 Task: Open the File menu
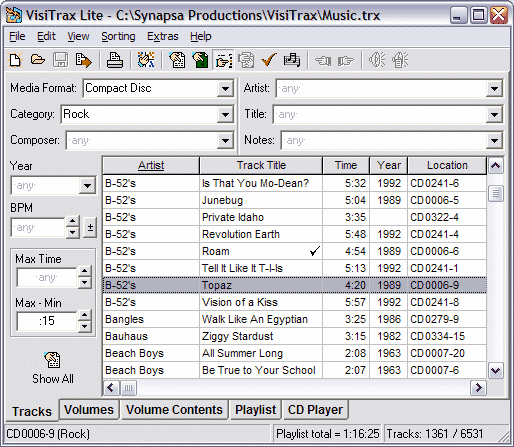point(17,36)
